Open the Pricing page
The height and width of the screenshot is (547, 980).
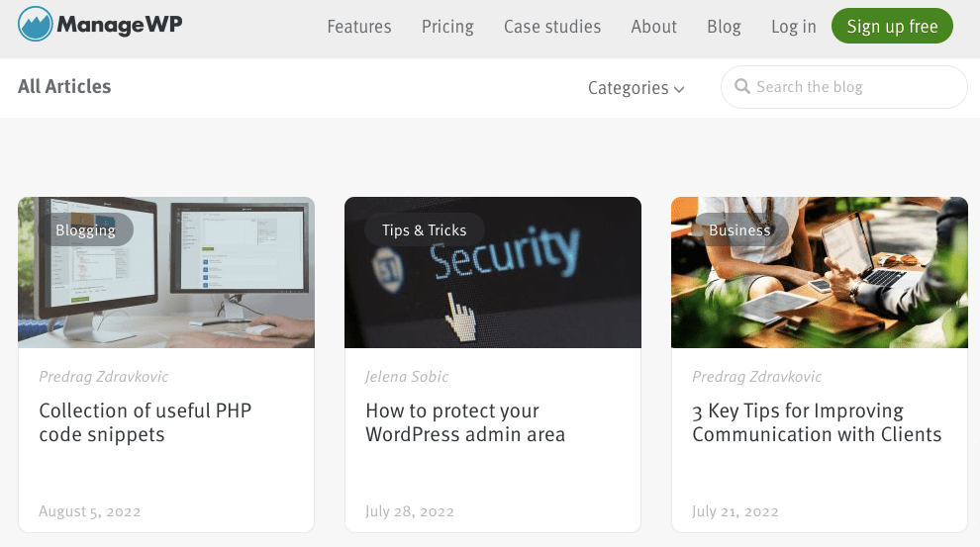(x=447, y=27)
